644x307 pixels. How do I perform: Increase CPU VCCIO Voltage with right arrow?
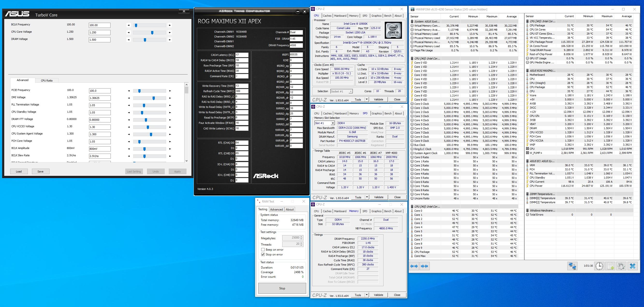[x=170, y=127]
